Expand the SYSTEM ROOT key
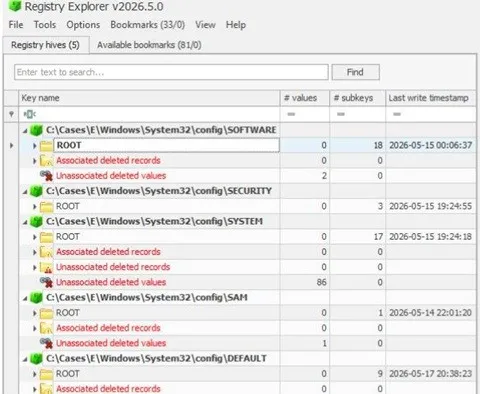The height and width of the screenshot is (394, 480). tap(35, 237)
